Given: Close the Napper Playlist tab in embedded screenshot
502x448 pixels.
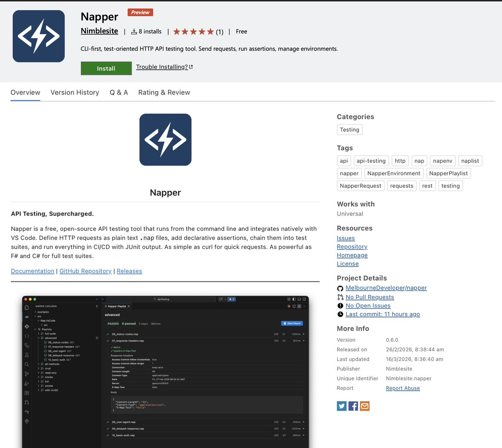Looking at the screenshot, I should [x=129, y=306].
